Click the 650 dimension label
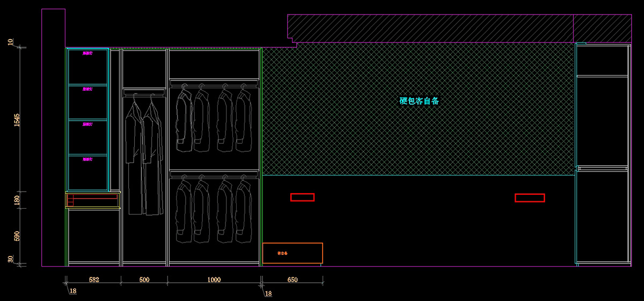Viewport: 644px width, 301px height. [x=292, y=280]
